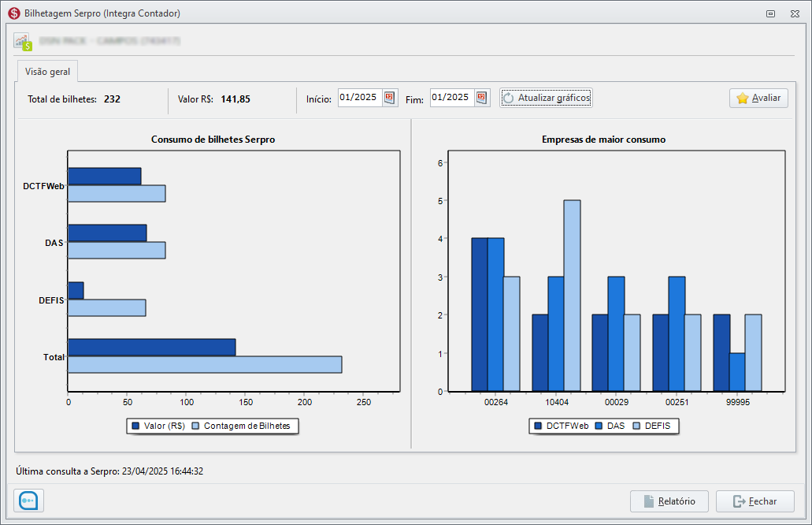Click the DEFIS light-blue ticket count bar
Screen dimensions: 812x525
(106, 307)
